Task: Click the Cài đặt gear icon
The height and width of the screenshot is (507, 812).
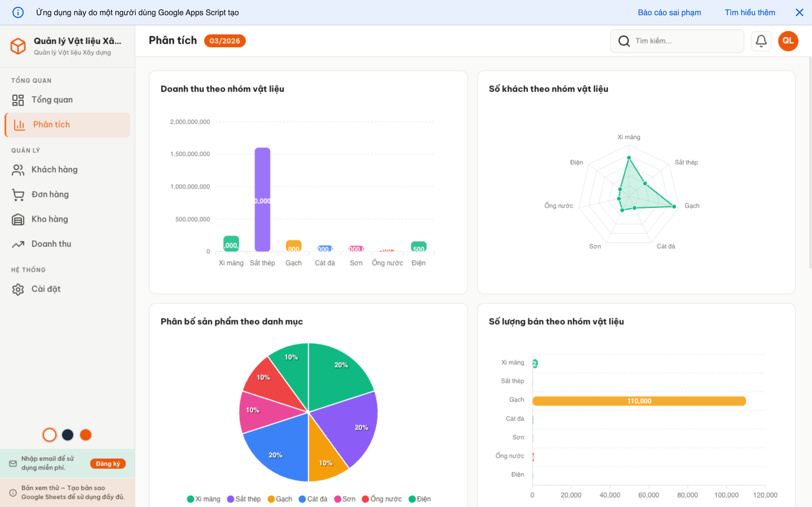Action: (x=18, y=289)
